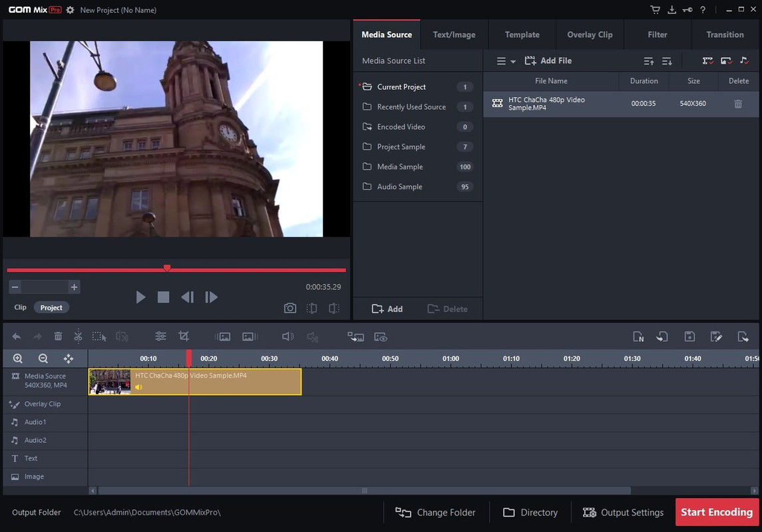Open the crop tool in timeline toolbar

(x=184, y=336)
